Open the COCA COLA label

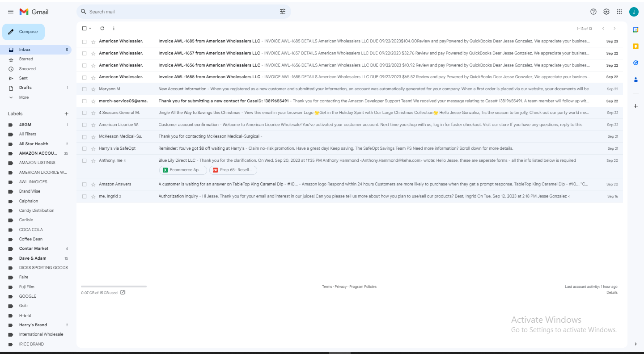pos(31,230)
